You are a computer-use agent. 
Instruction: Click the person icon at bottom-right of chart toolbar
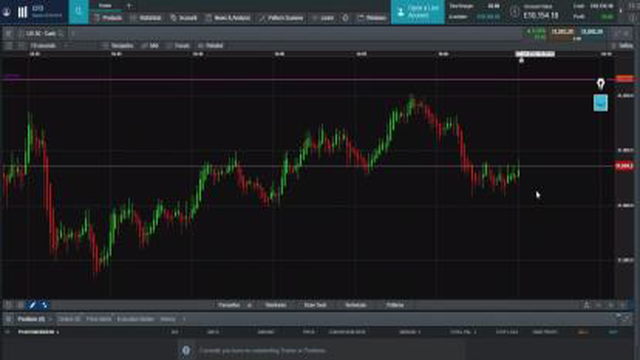coord(587,305)
